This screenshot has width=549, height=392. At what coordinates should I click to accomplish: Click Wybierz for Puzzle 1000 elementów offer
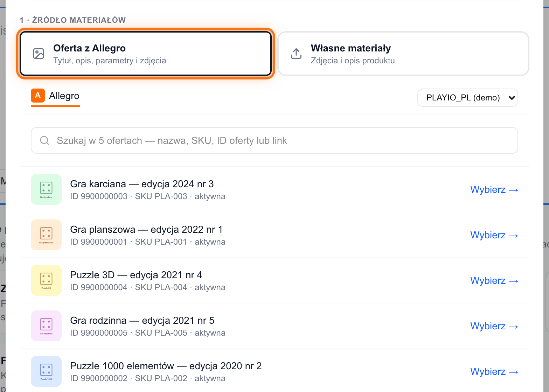click(494, 371)
